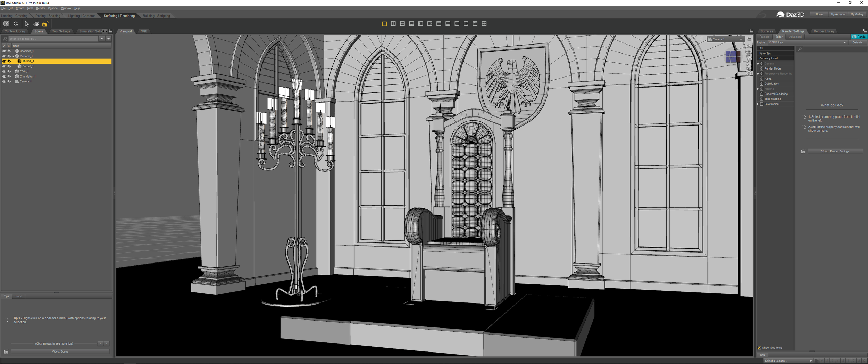
Task: Open the Engine NVIDIA Iray dropdown
Action: click(x=807, y=42)
